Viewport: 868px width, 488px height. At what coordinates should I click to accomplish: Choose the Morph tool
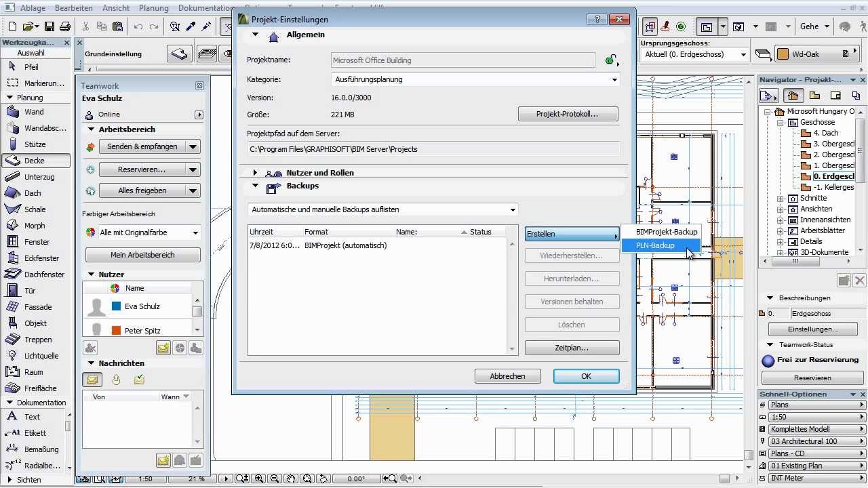[36, 226]
